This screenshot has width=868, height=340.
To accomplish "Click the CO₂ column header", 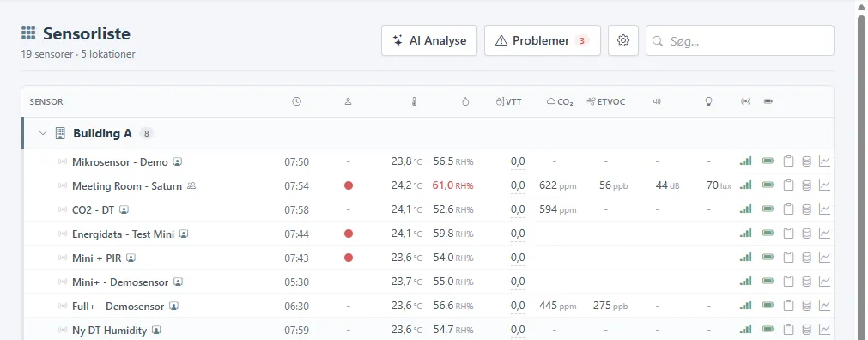I will click(560, 101).
